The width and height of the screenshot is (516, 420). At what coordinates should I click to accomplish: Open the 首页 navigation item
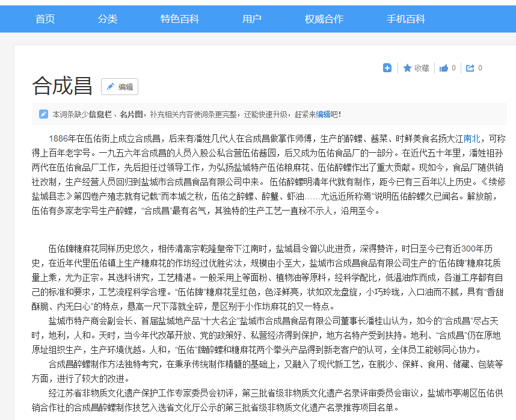[x=45, y=19]
